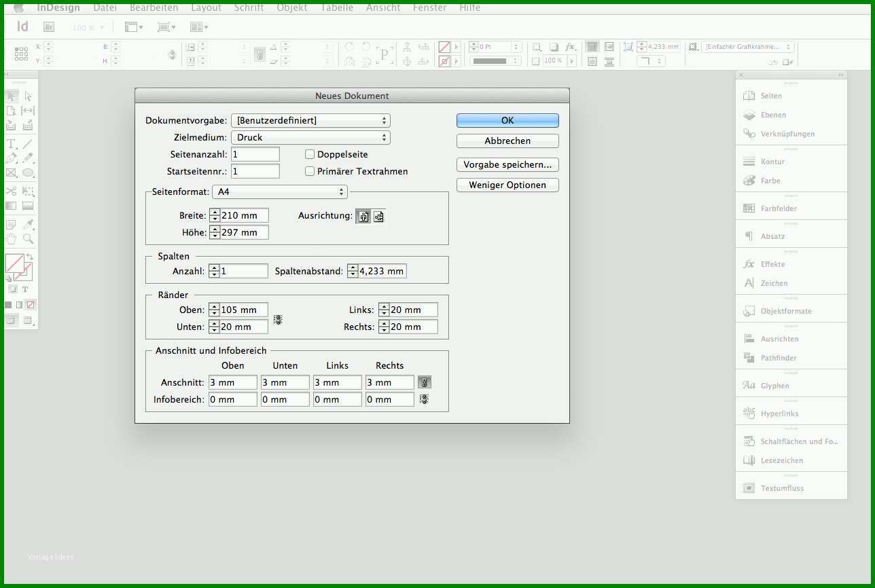Open the Datei menu

tap(105, 7)
